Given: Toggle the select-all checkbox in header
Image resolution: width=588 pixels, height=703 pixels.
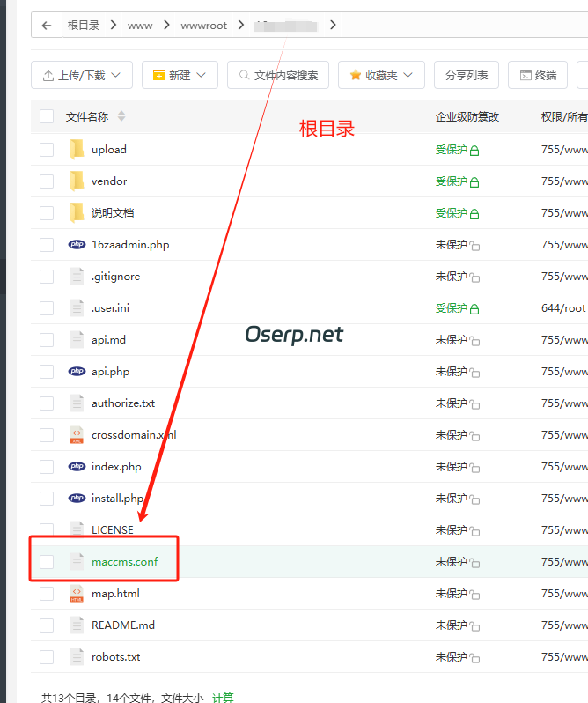Looking at the screenshot, I should coord(47,116).
